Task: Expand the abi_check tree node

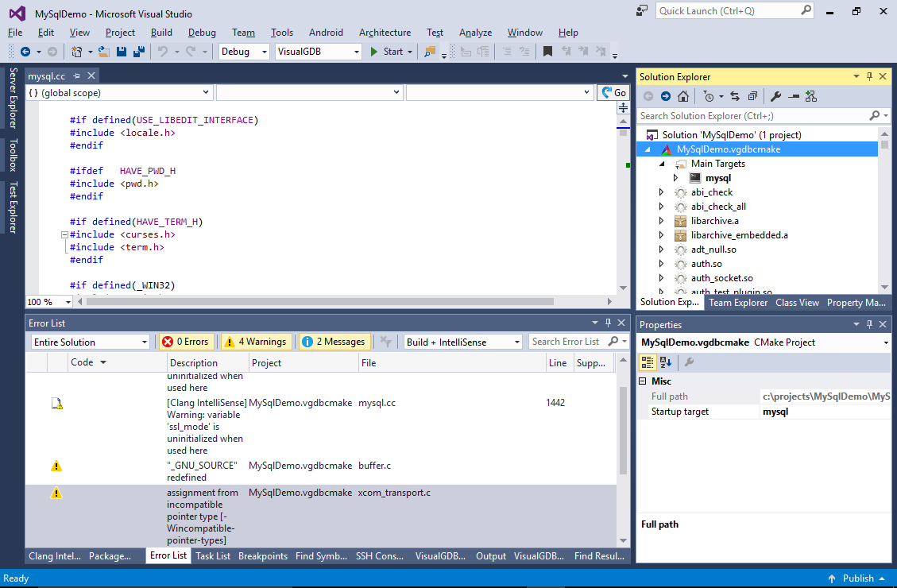Action: pyautogui.click(x=661, y=192)
